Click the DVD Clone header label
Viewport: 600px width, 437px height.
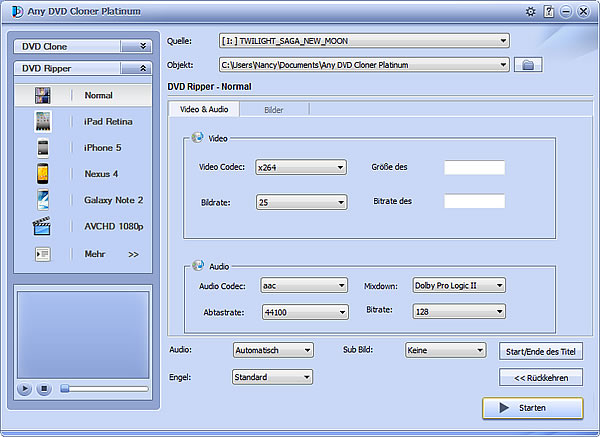pos(44,47)
